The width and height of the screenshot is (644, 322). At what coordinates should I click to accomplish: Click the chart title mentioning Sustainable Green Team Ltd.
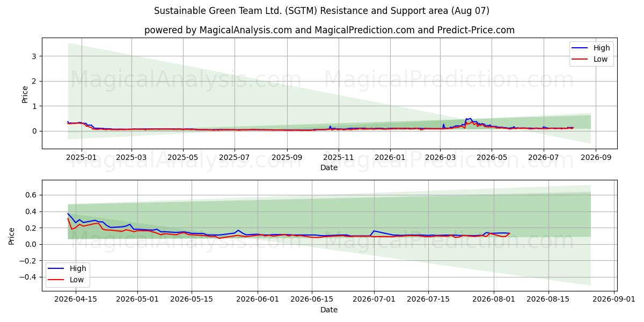pos(321,11)
